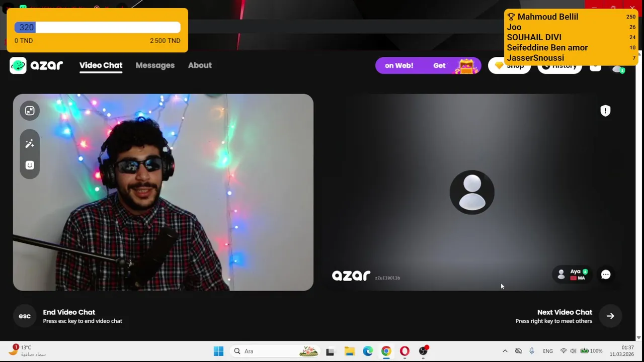
Task: Click the microphone tray icon
Action: (532, 351)
